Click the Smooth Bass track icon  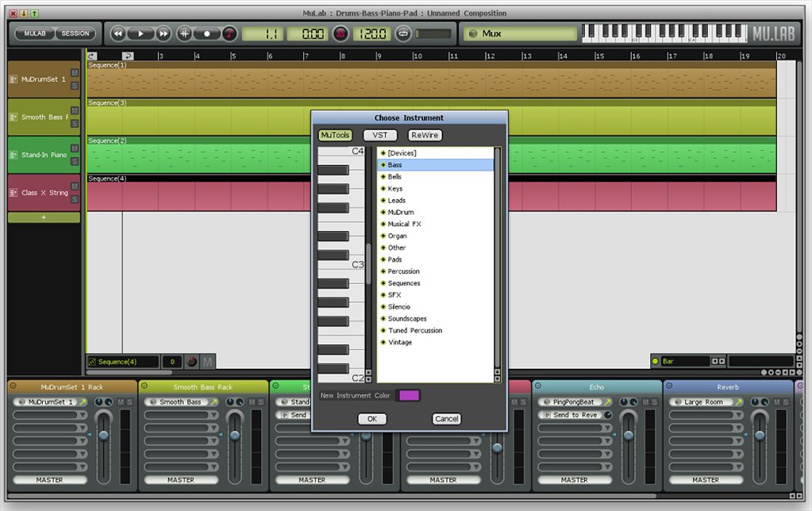[x=13, y=117]
